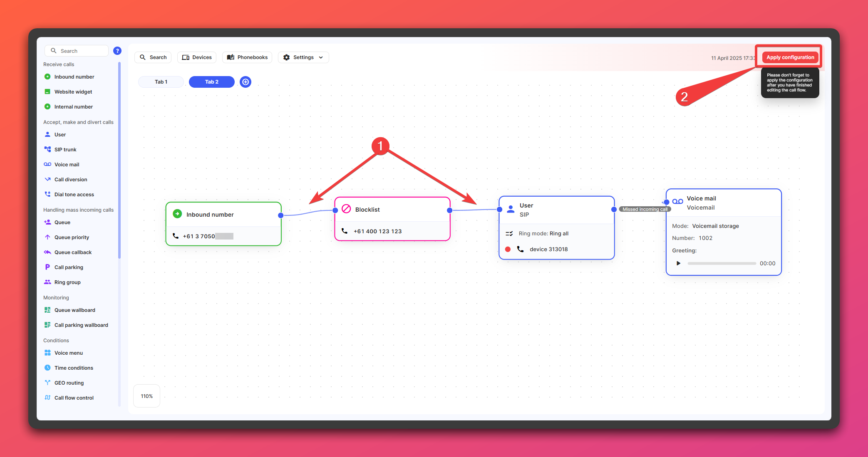Viewport: 868px width, 457px height.
Task: Click the GEO routing icon
Action: (x=47, y=383)
